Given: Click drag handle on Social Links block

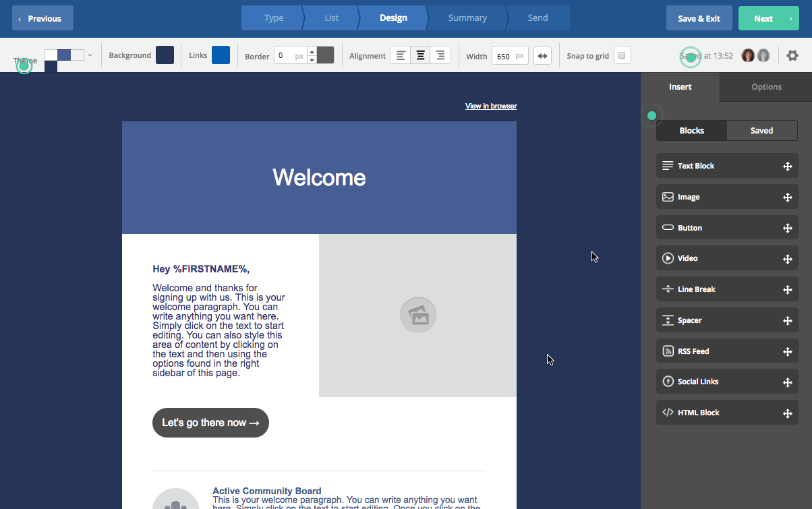Looking at the screenshot, I should (787, 382).
